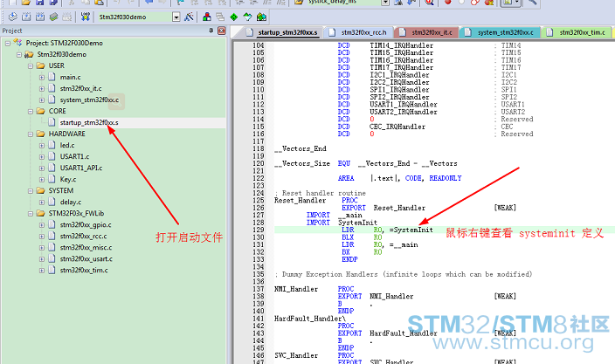Collapse the CORE group expander
Viewport: 615px width, 364px height.
[31, 111]
